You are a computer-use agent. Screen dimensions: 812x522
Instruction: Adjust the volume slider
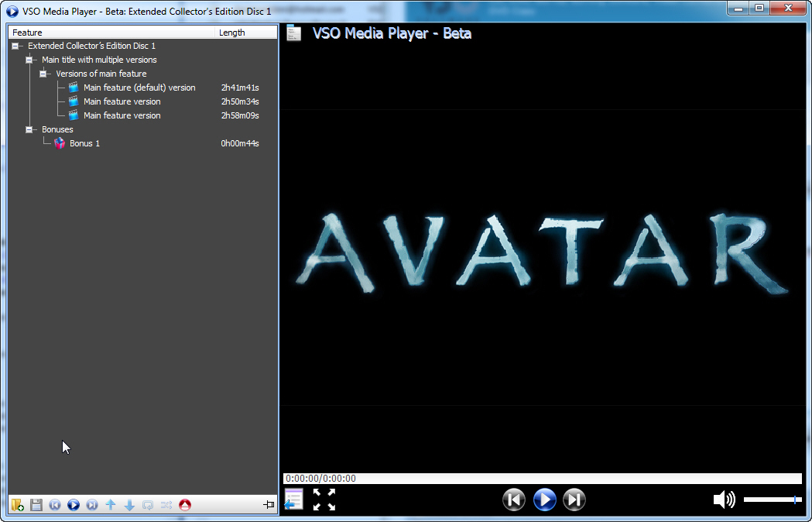[x=773, y=500]
